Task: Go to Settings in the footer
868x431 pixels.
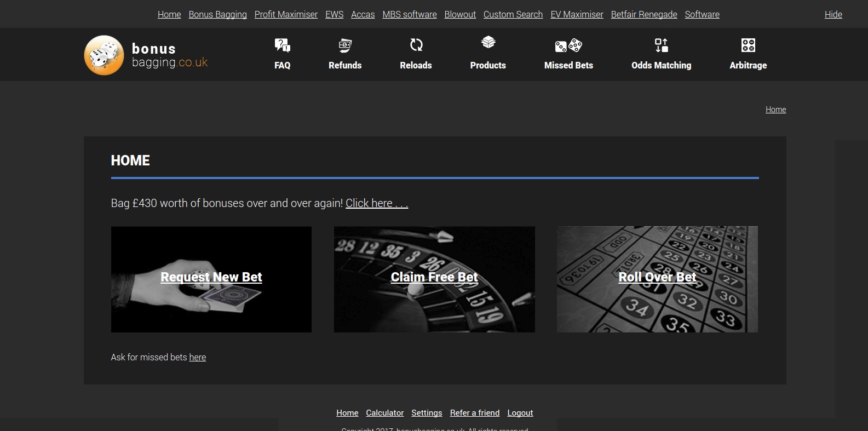Action: click(x=427, y=413)
